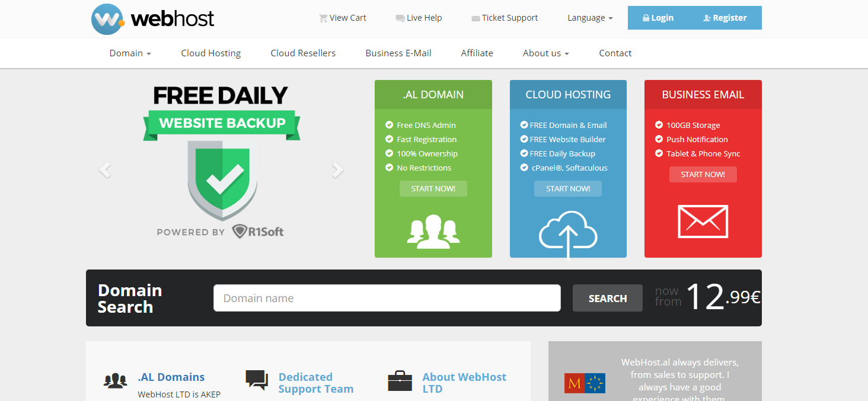The image size is (868, 401).
Task: Click the checkmark icon beside FREE Website Builder
Action: pos(524,139)
